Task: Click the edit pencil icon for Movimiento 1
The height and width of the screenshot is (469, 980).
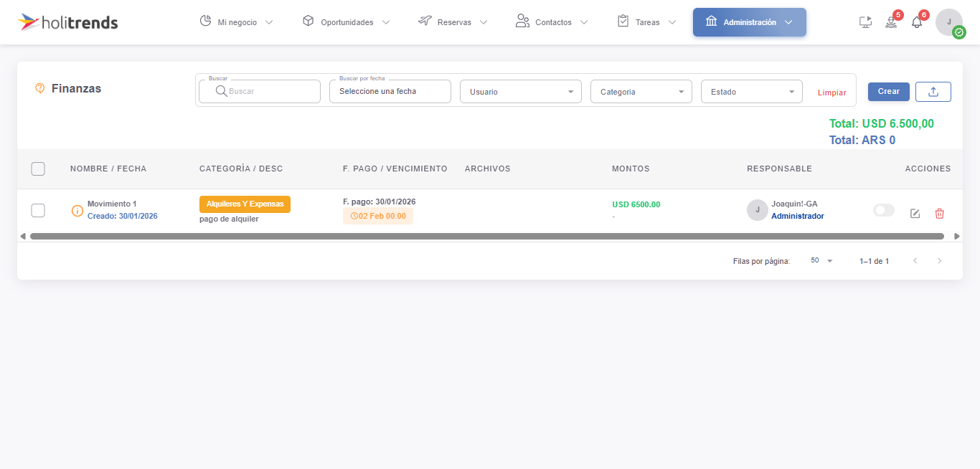Action: coord(915,214)
